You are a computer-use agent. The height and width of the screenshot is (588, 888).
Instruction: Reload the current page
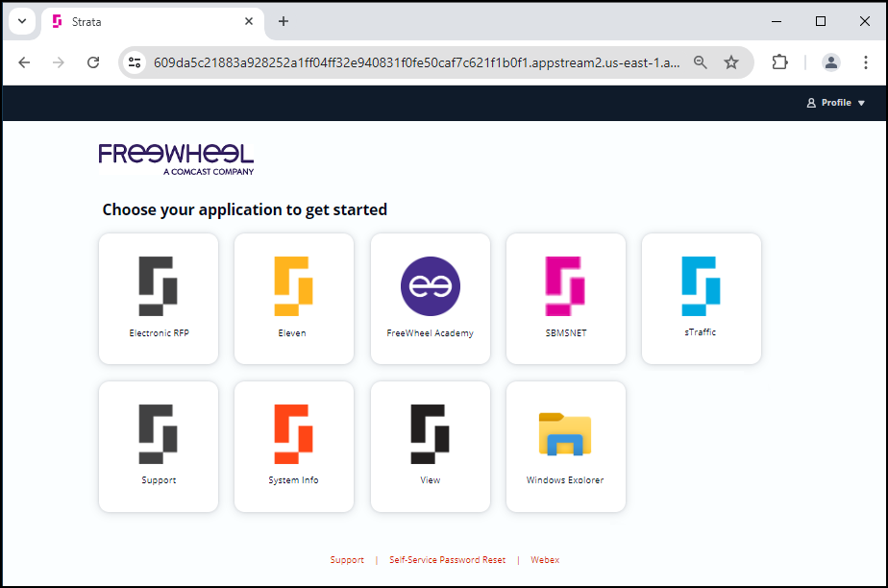(x=93, y=62)
